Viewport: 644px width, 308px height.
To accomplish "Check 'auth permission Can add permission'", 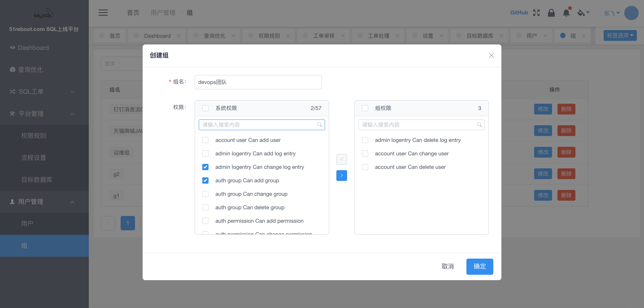I will (205, 221).
